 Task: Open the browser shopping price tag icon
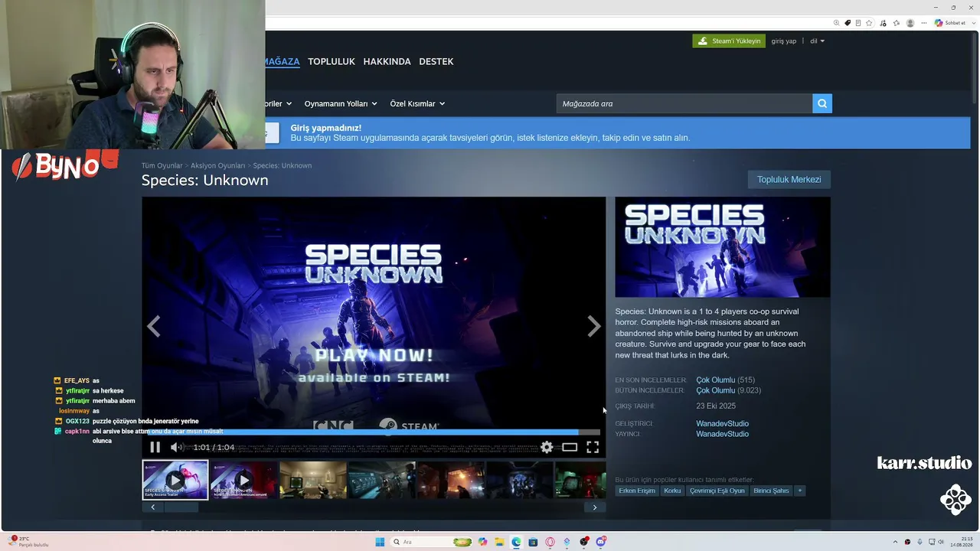point(848,23)
